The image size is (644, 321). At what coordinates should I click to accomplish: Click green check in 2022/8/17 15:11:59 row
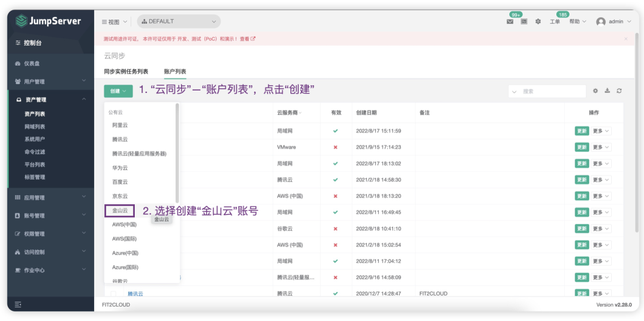pos(336,131)
